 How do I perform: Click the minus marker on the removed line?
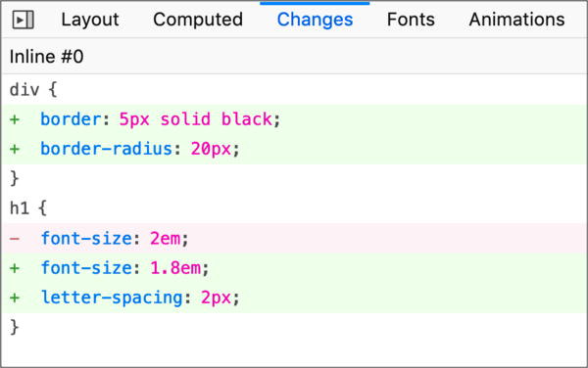click(15, 239)
